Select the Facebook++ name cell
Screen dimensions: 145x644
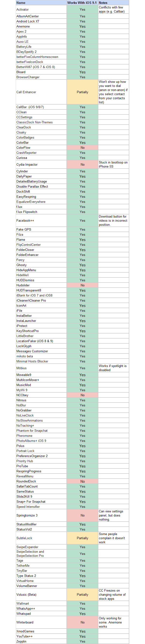[x=25, y=220]
